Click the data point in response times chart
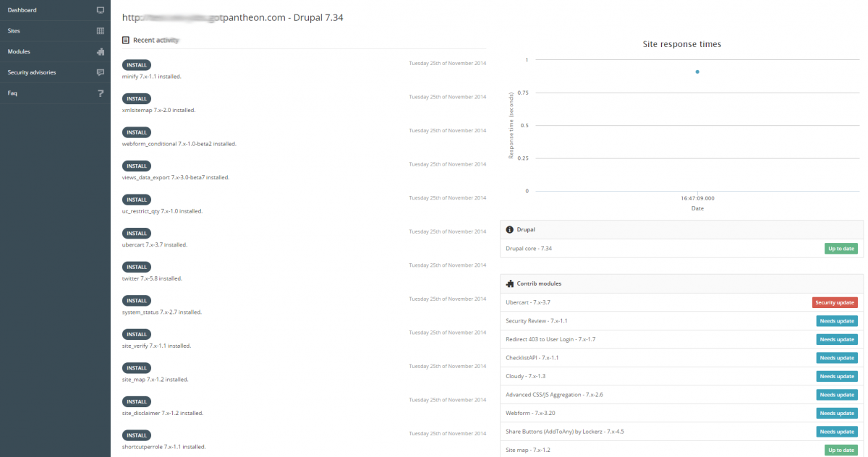Viewport: 868px width, 457px height. pos(697,72)
